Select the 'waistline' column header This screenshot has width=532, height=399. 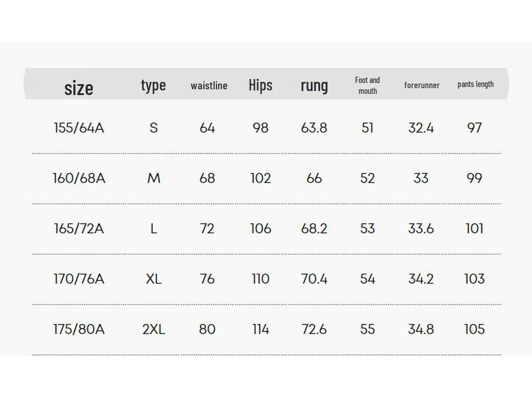tap(209, 86)
